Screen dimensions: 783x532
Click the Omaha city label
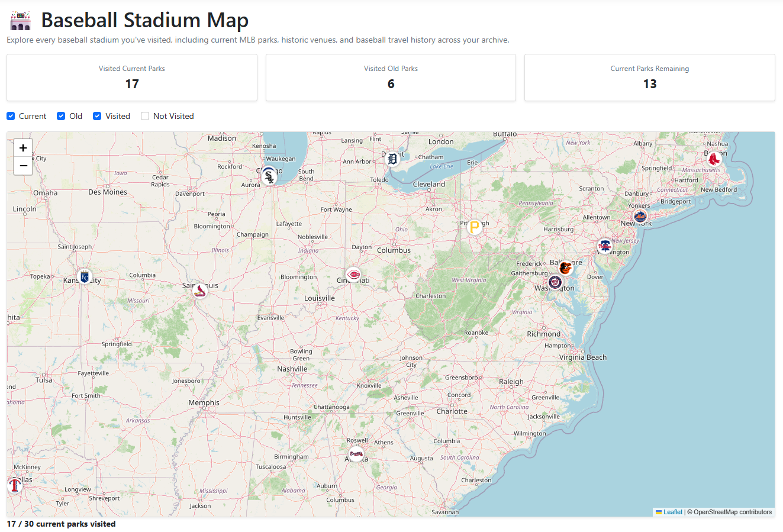coord(46,193)
